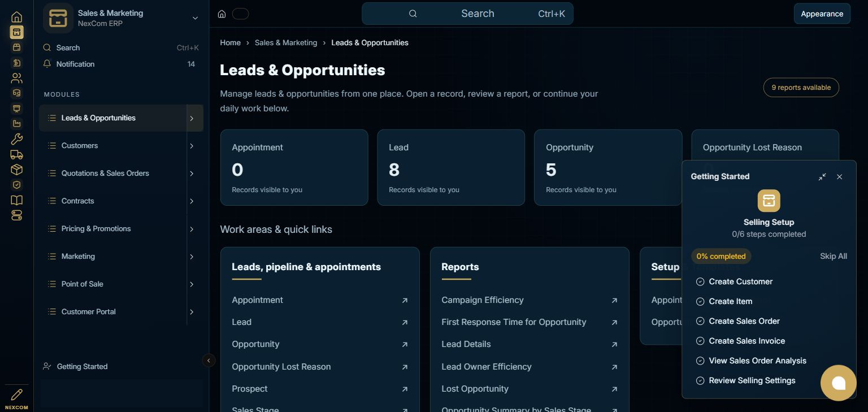Viewport: 868px width, 412px height.
Task: Open the storefront icon in the left rail
Action: 17,47
